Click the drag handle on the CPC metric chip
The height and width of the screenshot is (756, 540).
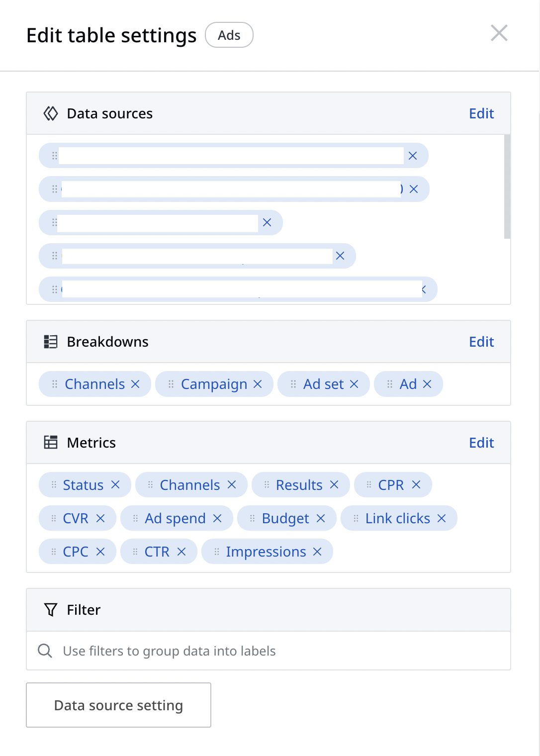[x=53, y=551]
